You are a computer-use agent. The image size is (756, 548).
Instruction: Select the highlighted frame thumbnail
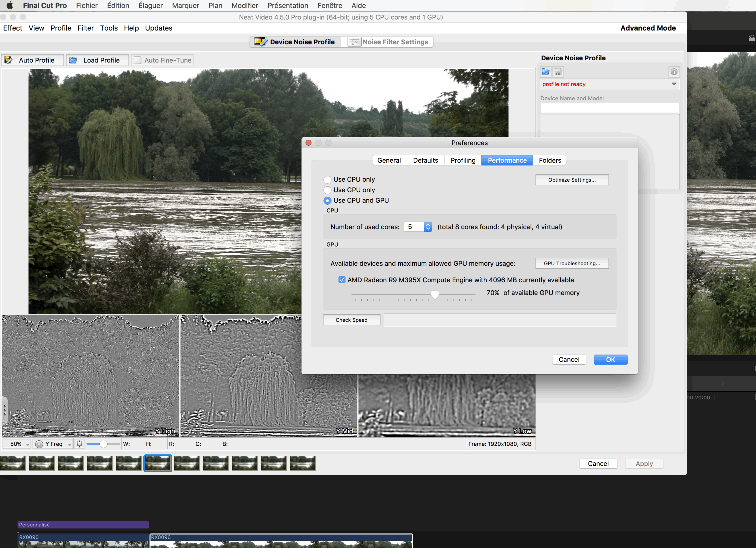(x=158, y=463)
